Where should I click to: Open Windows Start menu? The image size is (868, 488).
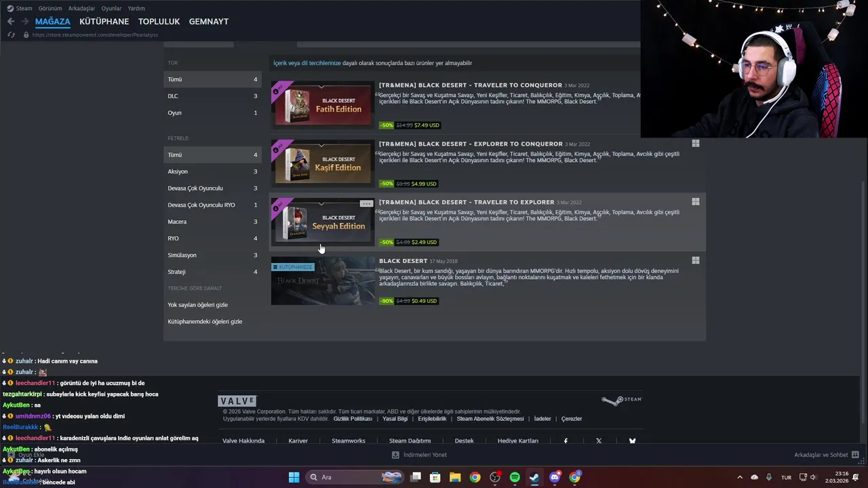pyautogui.click(x=294, y=477)
